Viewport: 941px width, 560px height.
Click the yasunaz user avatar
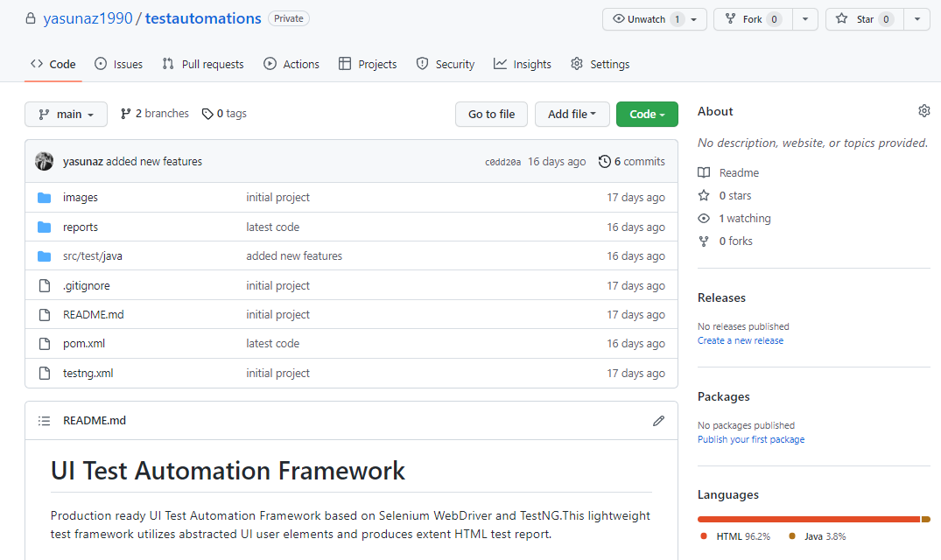coord(44,162)
